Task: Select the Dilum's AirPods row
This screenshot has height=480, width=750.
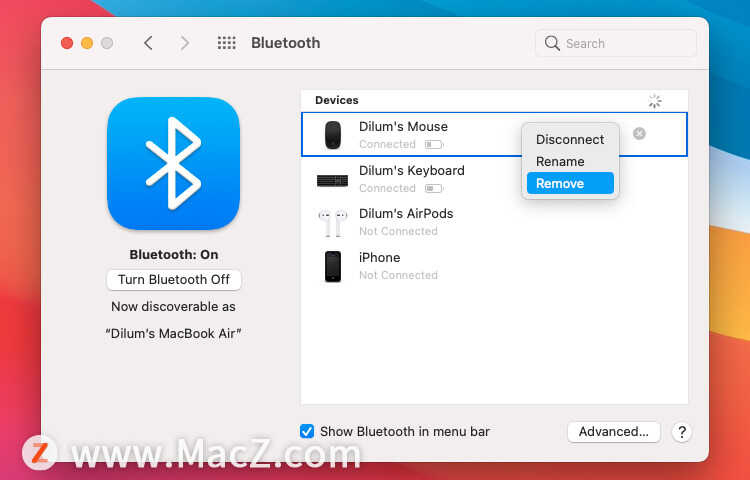Action: [494, 222]
